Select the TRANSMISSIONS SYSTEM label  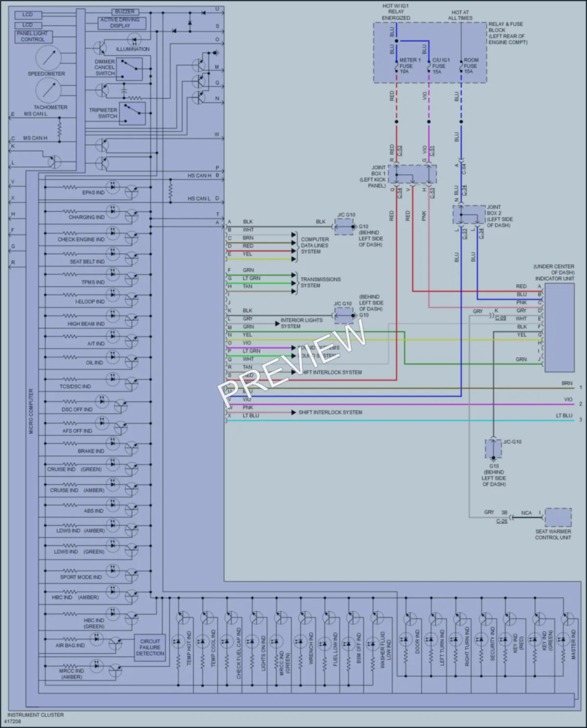coord(320,282)
